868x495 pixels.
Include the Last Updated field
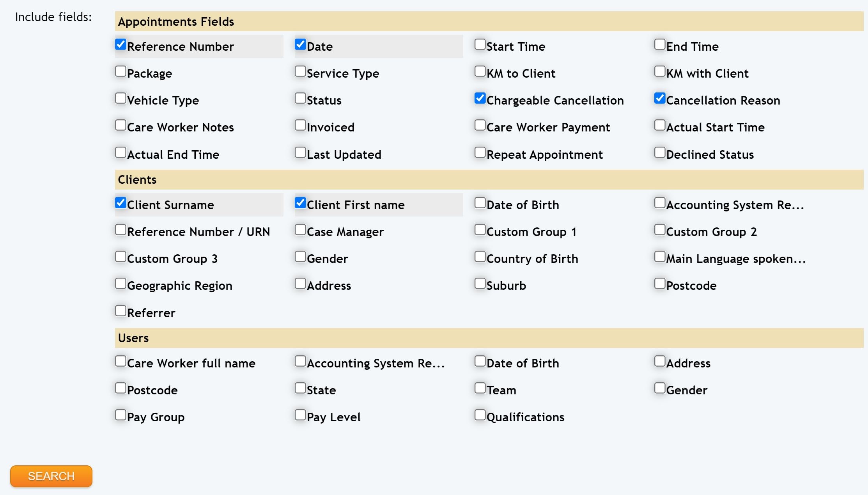click(300, 153)
